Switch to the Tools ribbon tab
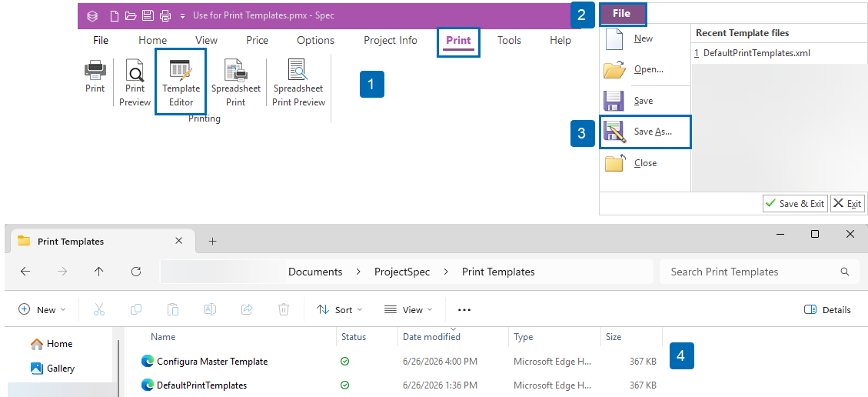This screenshot has width=868, height=397. tap(509, 41)
